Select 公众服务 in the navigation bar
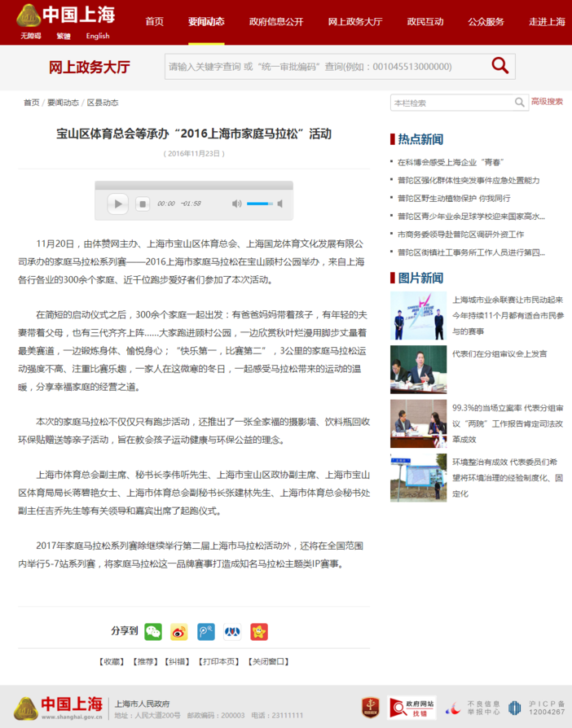The height and width of the screenshot is (728, 572). click(486, 22)
